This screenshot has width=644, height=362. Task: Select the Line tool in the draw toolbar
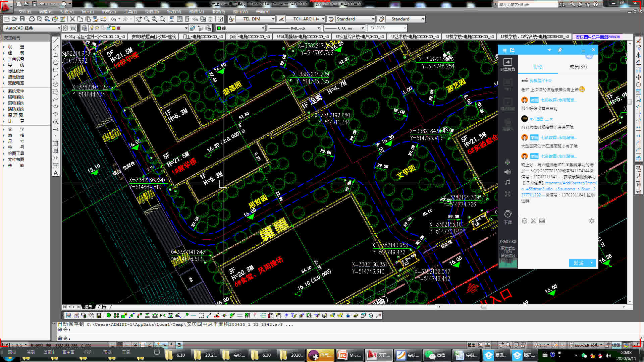click(x=56, y=40)
